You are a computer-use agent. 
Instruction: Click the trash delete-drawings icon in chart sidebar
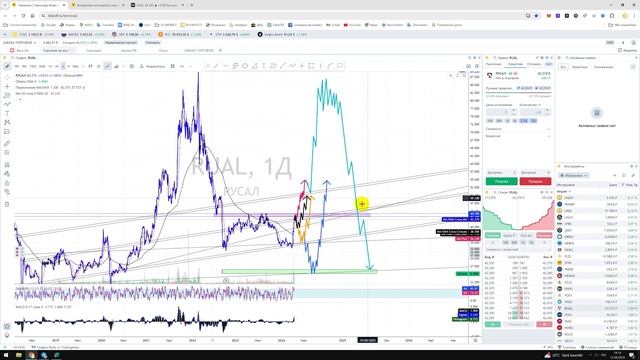[7, 204]
